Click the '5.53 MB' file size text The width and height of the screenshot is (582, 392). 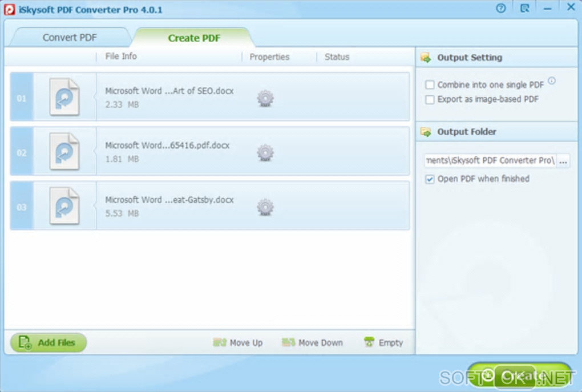[122, 213]
